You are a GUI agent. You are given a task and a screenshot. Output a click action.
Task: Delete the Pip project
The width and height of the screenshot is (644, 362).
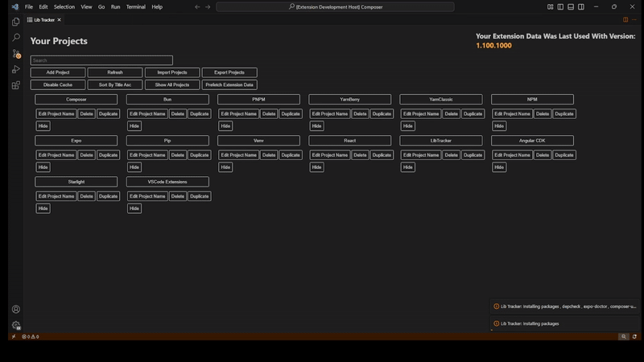click(x=178, y=155)
